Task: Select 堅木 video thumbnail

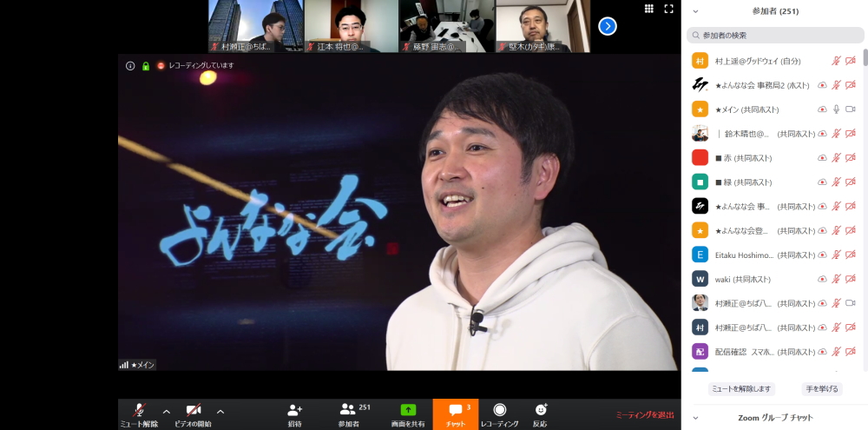Action: (x=543, y=26)
